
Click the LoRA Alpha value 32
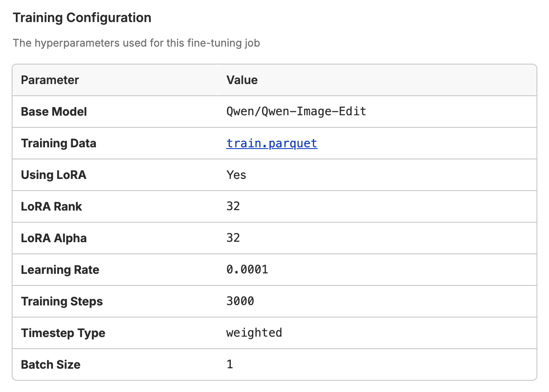pyautogui.click(x=233, y=238)
